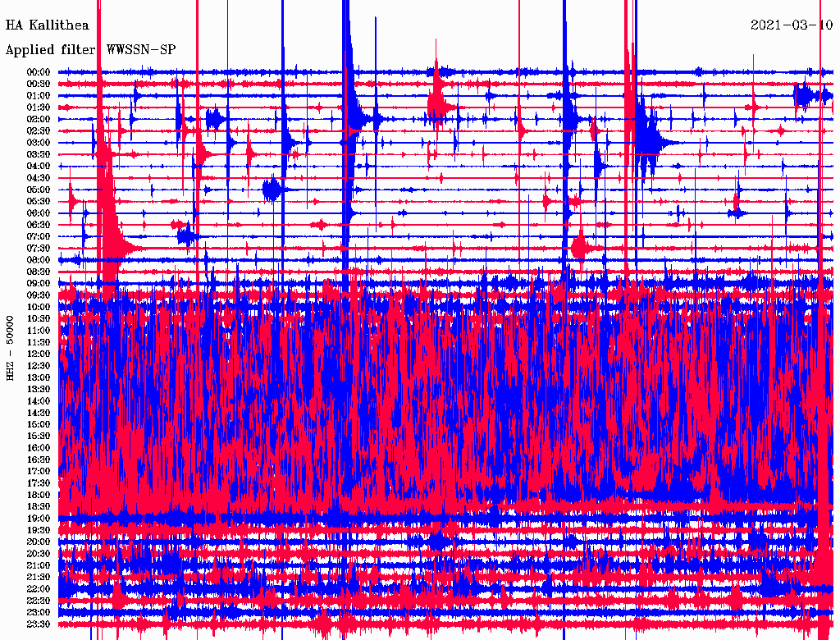Viewport: 840px width, 640px height.
Task: Select the 23:30 time label
Action: [39, 624]
